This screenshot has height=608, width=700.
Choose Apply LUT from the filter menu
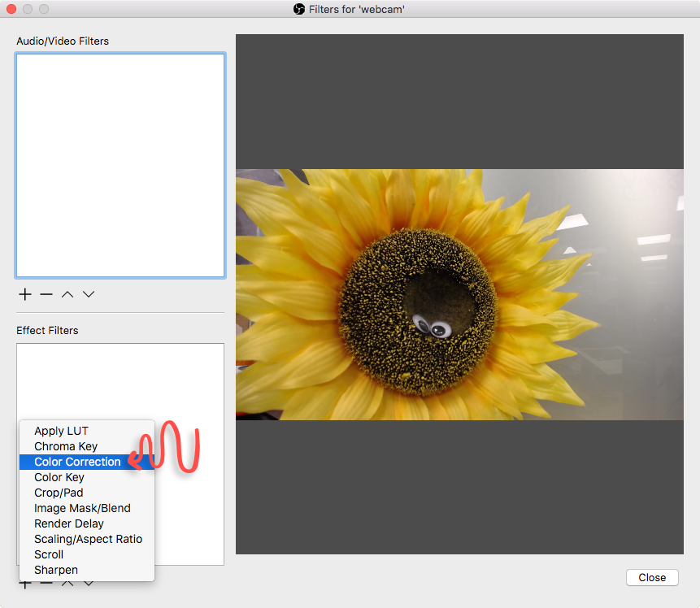pyautogui.click(x=87, y=432)
